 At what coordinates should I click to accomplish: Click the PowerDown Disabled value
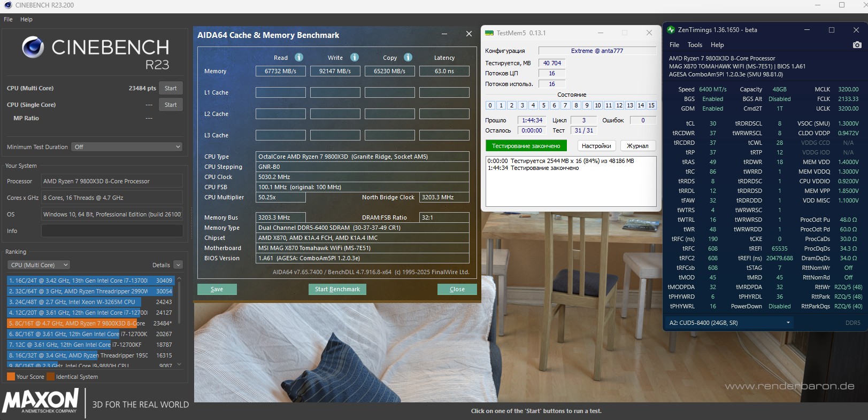pyautogui.click(x=780, y=306)
